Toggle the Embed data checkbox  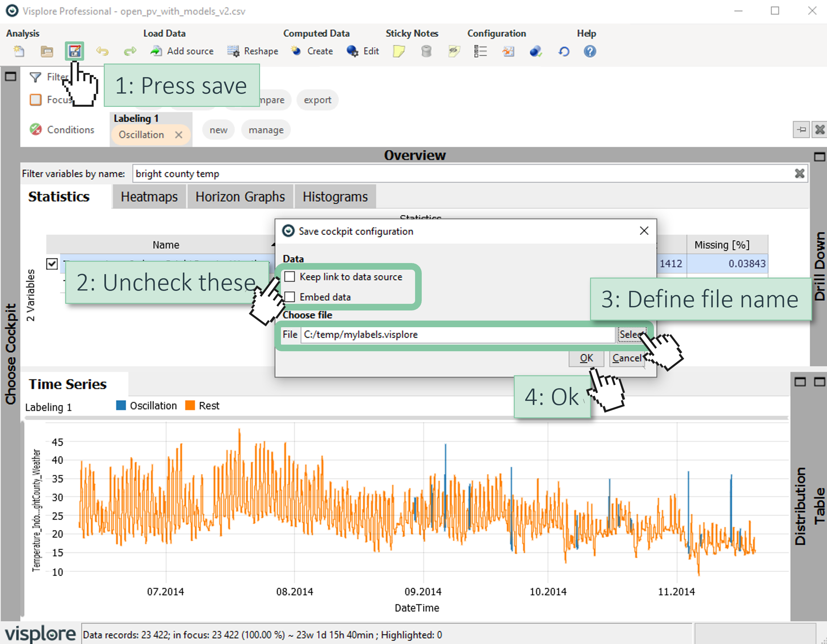[290, 297]
